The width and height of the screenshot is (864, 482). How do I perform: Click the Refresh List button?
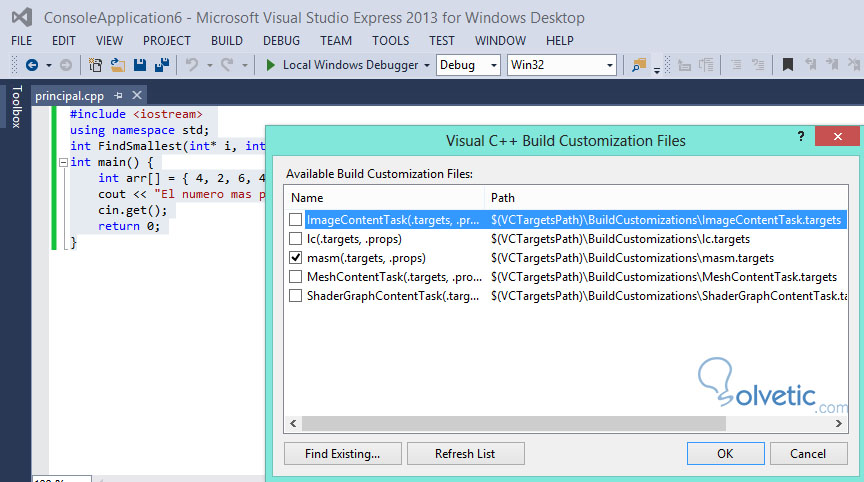point(466,454)
